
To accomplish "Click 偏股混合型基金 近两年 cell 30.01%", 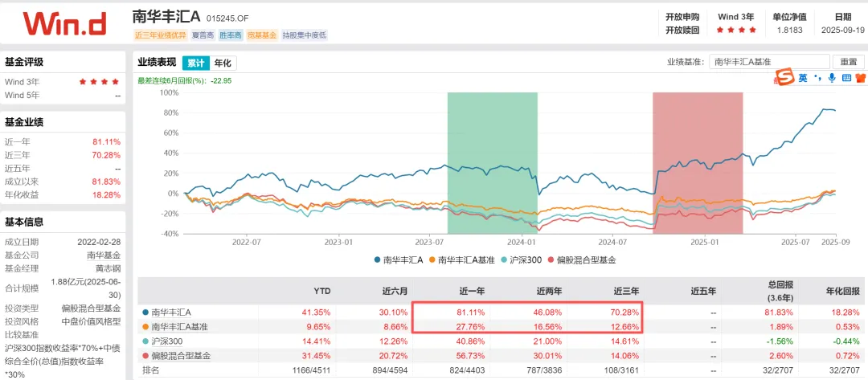I will click(x=548, y=356).
